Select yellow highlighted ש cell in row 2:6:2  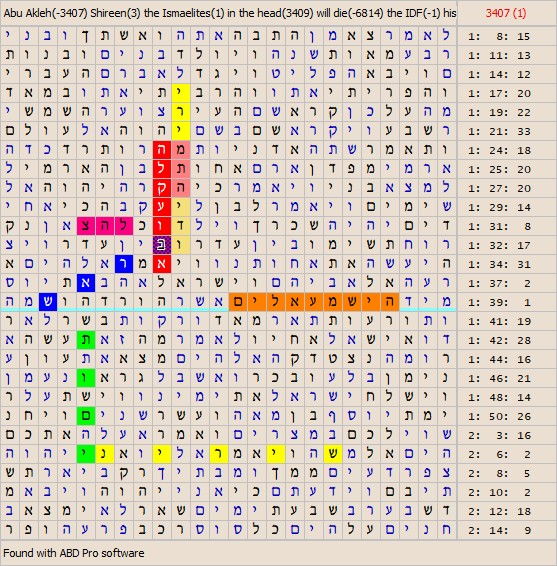coord(333,454)
